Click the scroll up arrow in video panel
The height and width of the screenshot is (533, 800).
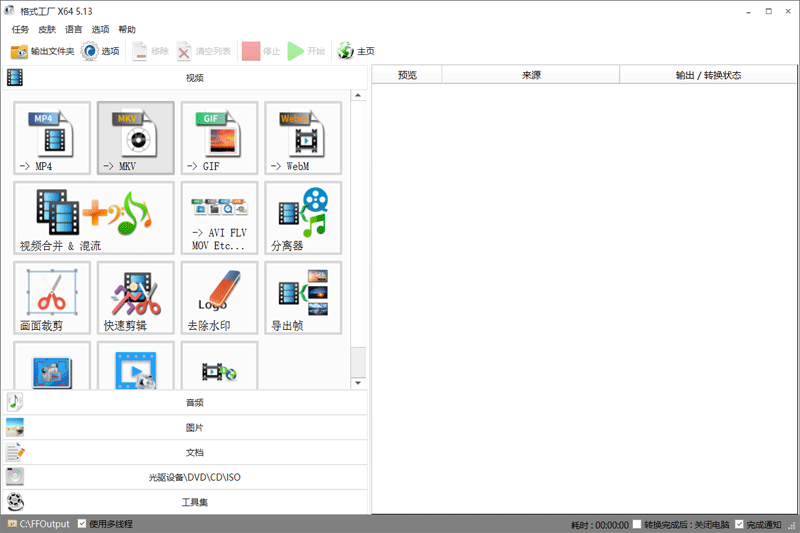(358, 95)
